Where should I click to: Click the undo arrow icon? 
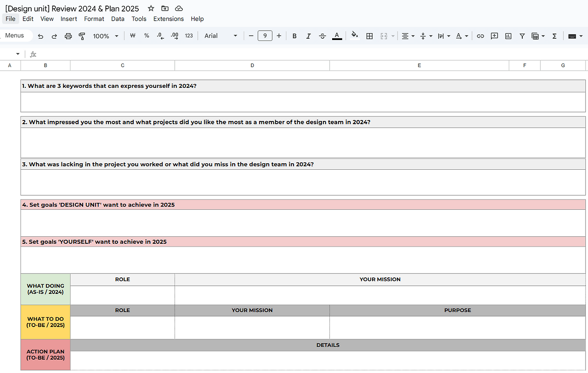(40, 36)
